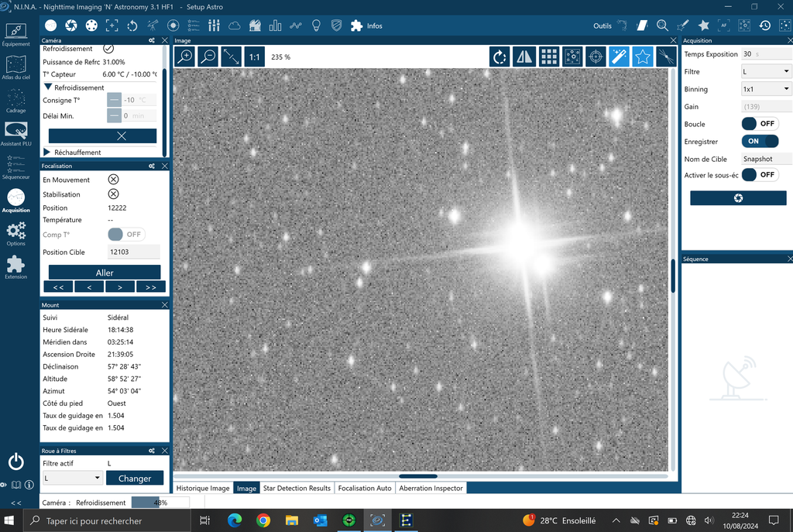Set image zoom to 1:1
Image resolution: width=793 pixels, height=532 pixels.
[254, 57]
